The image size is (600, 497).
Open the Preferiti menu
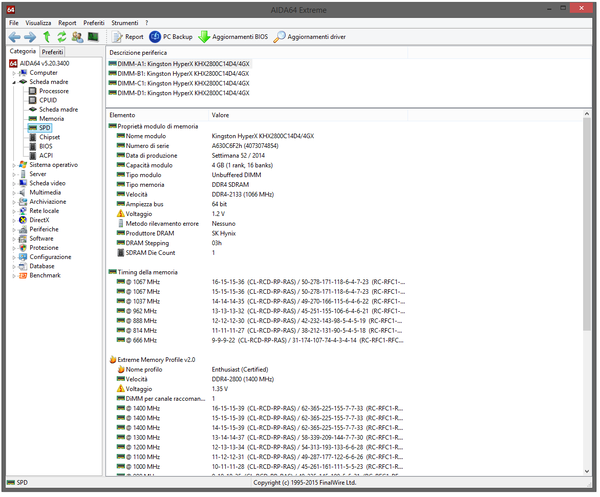[x=94, y=23]
